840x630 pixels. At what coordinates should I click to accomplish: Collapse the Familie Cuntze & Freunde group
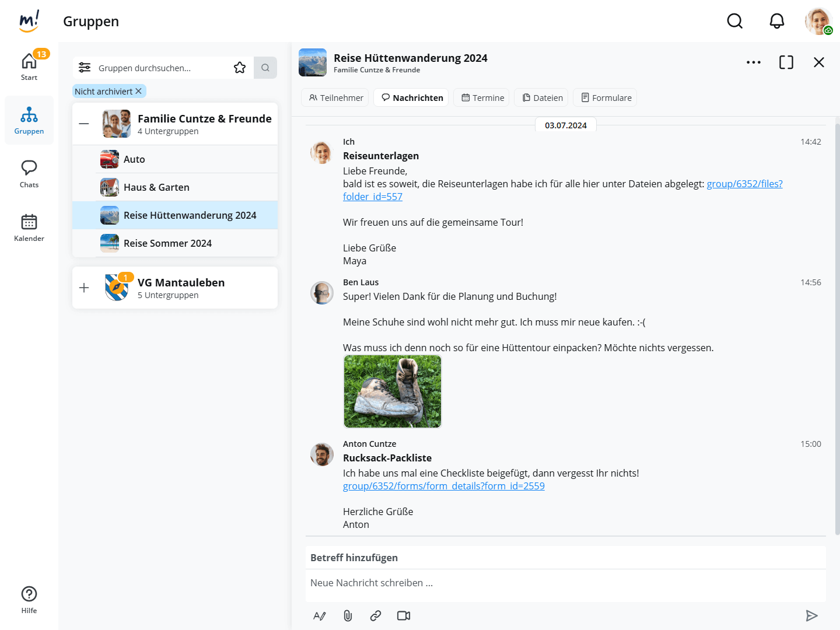coord(84,124)
